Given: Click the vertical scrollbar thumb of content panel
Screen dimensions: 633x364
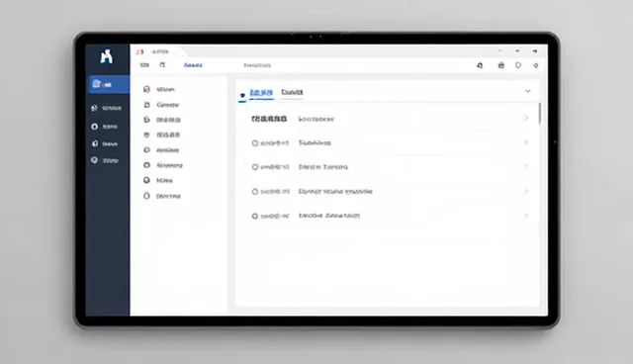Looking at the screenshot, I should tap(540, 114).
